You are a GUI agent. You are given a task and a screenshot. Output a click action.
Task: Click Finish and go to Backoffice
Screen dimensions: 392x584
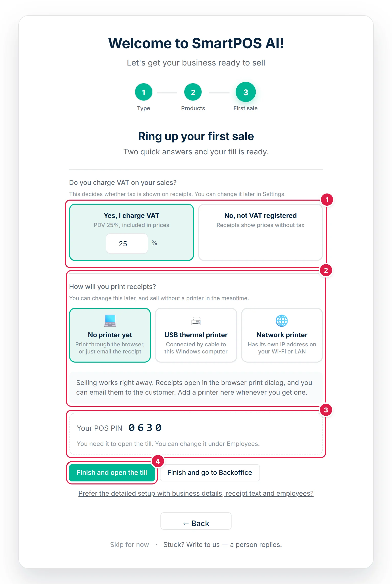coord(210,473)
